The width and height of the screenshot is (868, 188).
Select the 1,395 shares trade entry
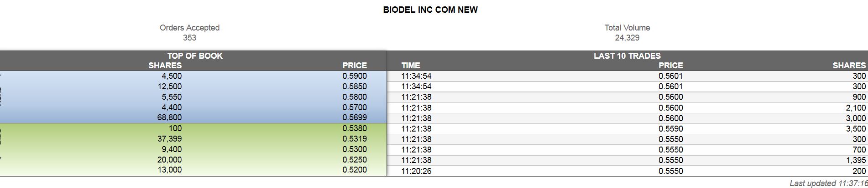pos(855,160)
